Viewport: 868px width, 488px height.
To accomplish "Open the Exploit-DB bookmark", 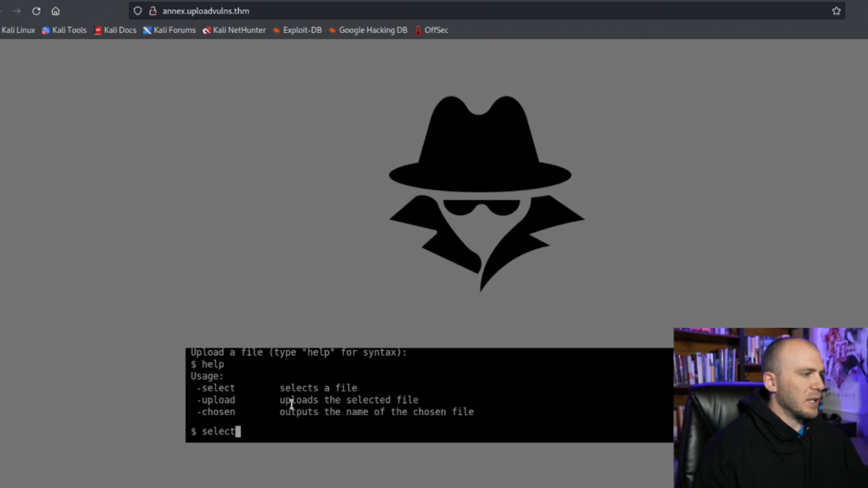I will point(298,30).
